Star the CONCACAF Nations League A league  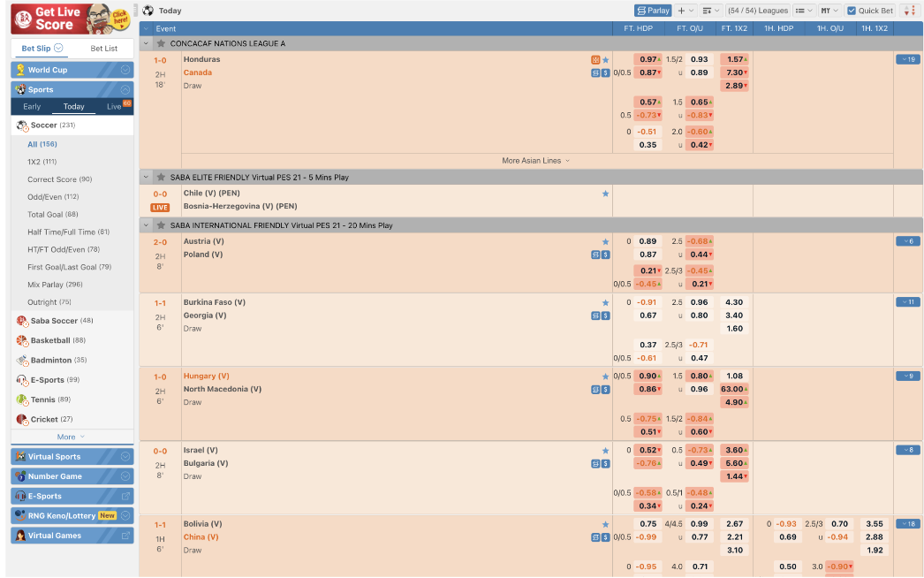coord(161,43)
